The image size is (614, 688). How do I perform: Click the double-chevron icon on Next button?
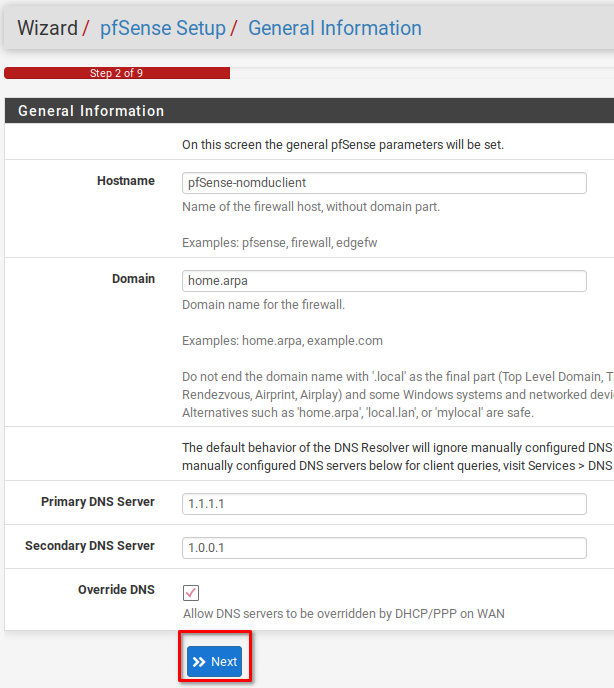coord(199,662)
